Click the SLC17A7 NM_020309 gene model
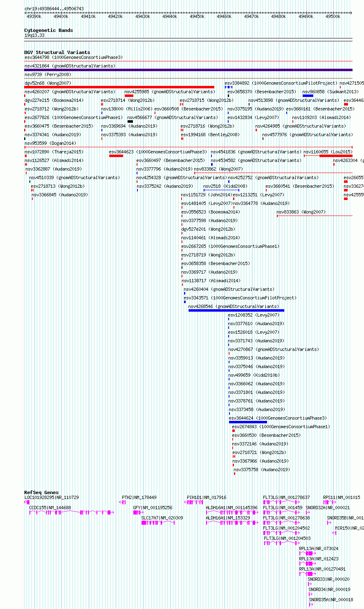Image resolution: width=364 pixels, height=609 pixels. point(158,523)
